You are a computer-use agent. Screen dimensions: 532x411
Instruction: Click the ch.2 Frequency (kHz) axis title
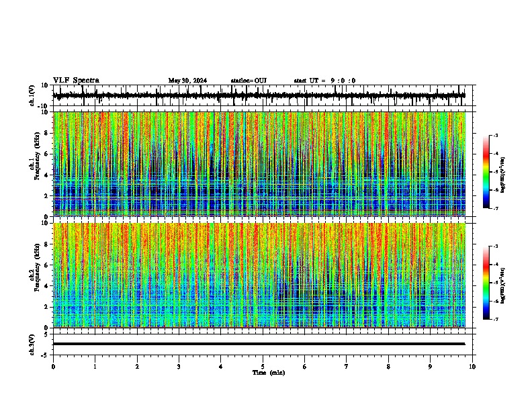click(36, 267)
